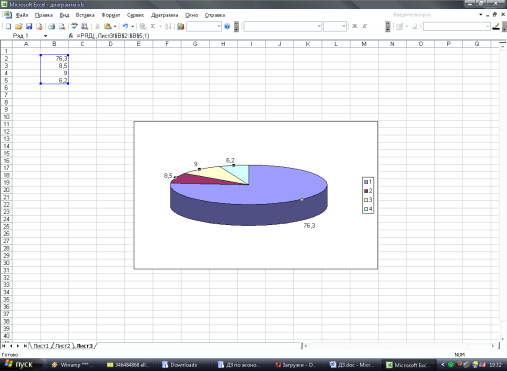Switch to the Лист1 sheet tab
Image resolution: width=507 pixels, height=371 pixels.
pyautogui.click(x=41, y=346)
